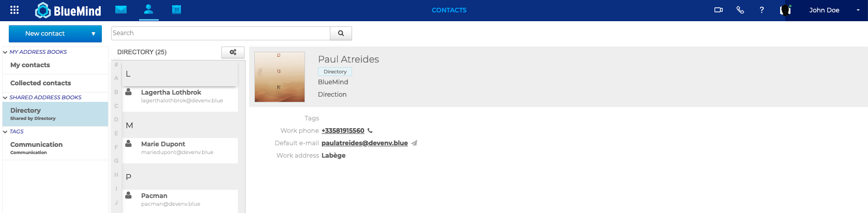Click the paulatreides@devenv.blue email link
Screen dimensions: 868x213
pos(364,143)
